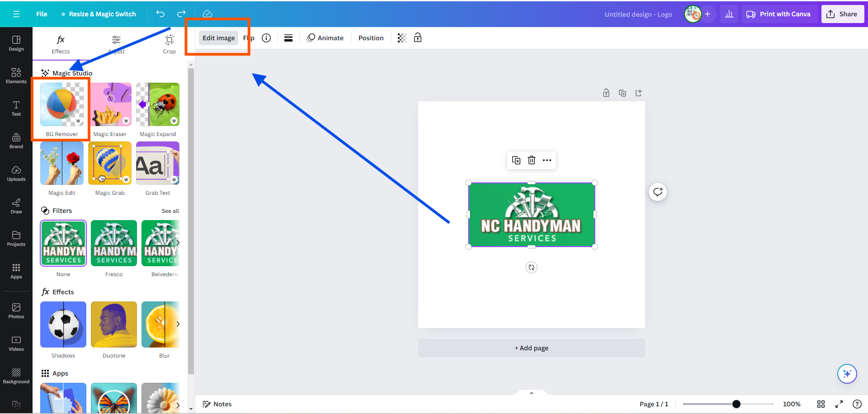Click the + Add page button
The image size is (868, 414).
(532, 348)
